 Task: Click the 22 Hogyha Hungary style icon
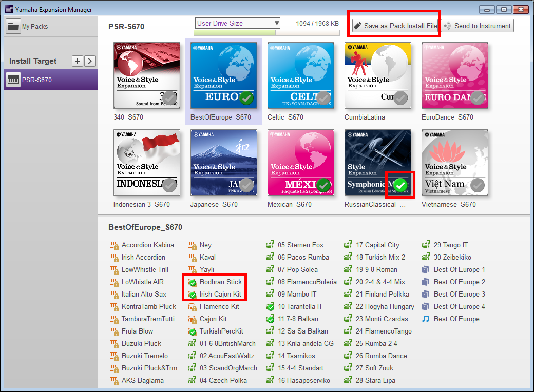348,307
